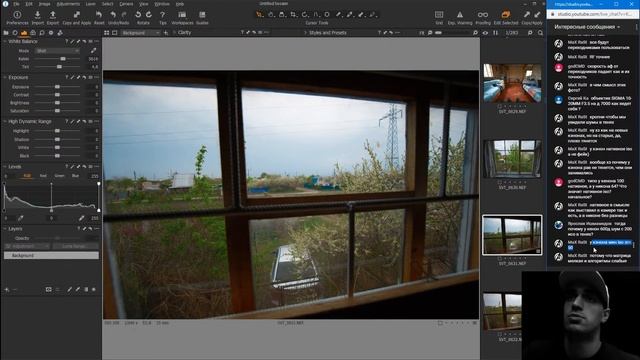This screenshot has height=360, width=640.
Task: Open the Window menu
Action: [162, 4]
